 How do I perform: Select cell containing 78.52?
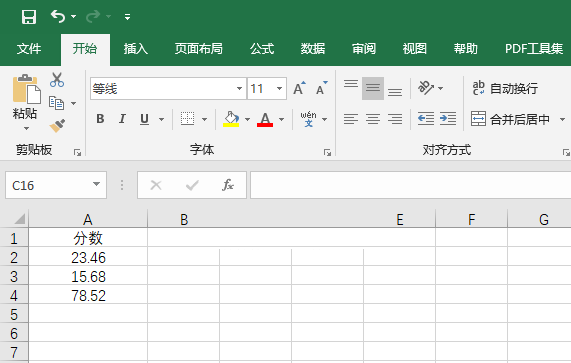88,295
